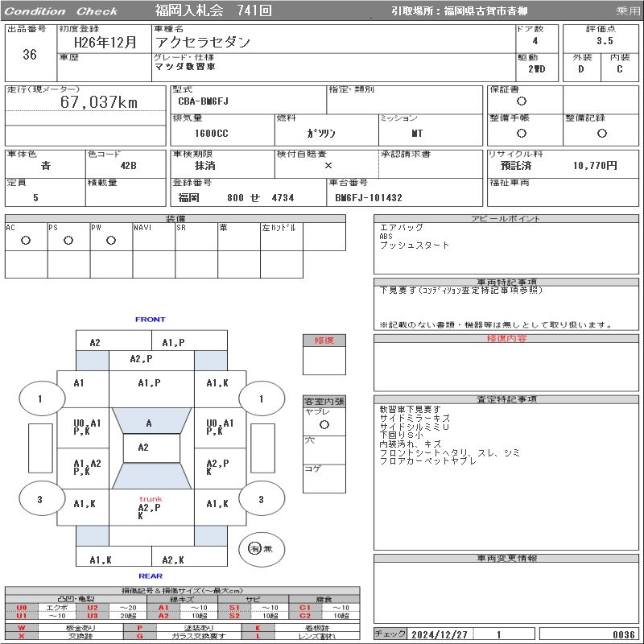Click door panel A1,A2 P,K mark
644x644 pixels.
87,468
